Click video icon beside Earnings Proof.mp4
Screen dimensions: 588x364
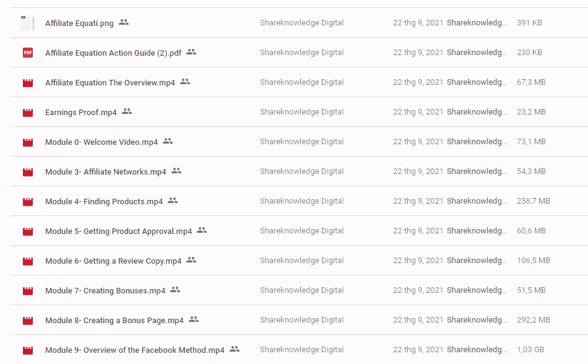[27, 113]
